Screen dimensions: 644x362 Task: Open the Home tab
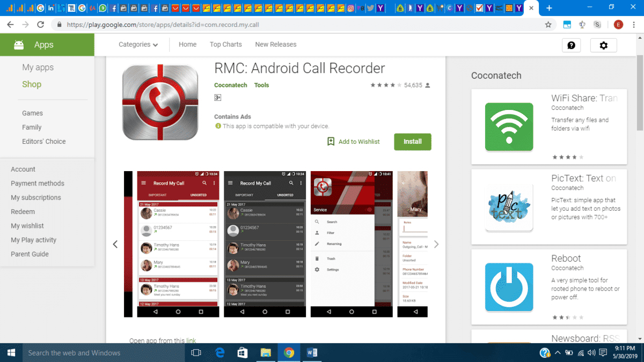coord(187,45)
